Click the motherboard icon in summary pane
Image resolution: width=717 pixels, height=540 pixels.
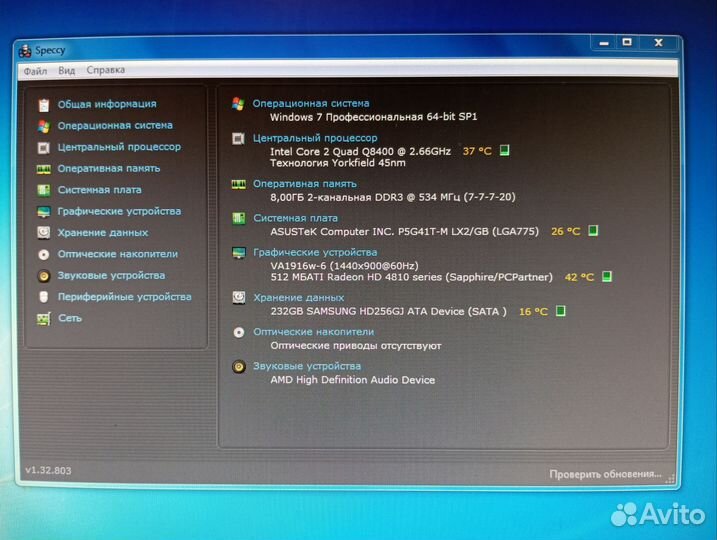click(x=239, y=218)
